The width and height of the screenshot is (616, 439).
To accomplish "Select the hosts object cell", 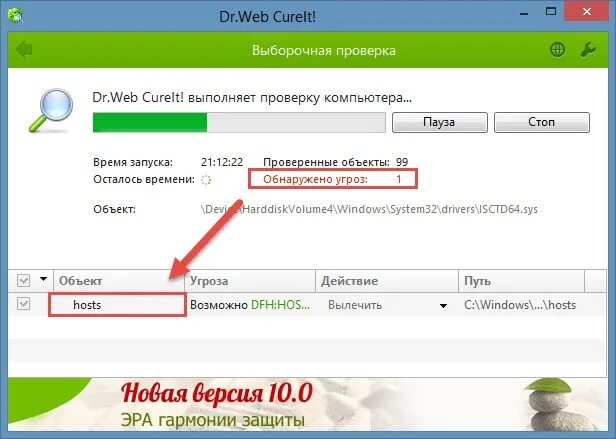I will point(117,305).
